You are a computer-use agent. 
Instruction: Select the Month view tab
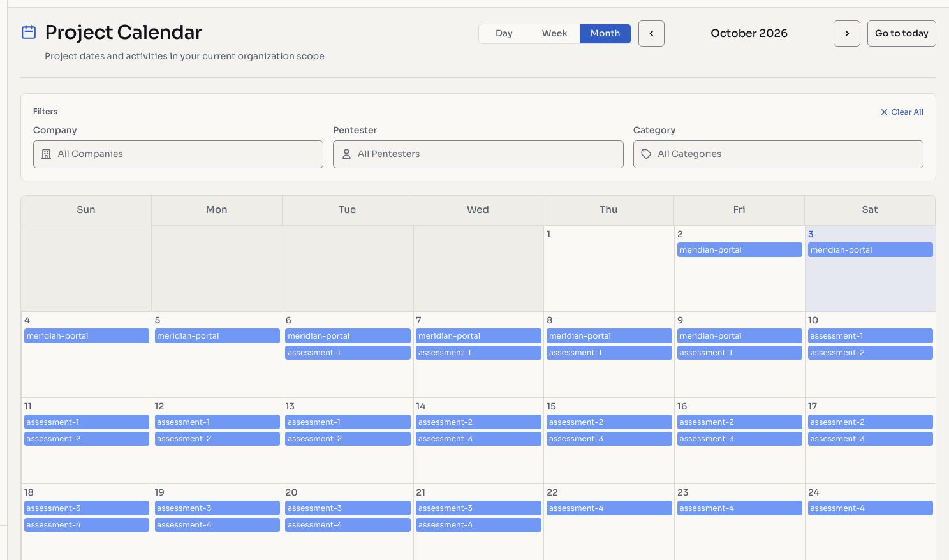pyautogui.click(x=605, y=33)
